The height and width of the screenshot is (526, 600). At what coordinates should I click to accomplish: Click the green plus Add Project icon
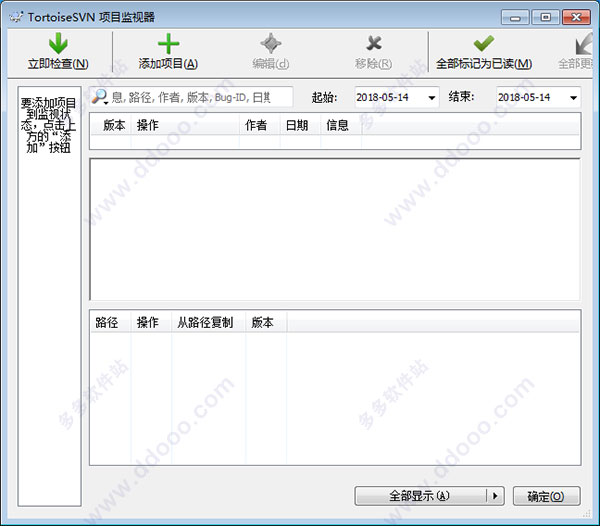[x=168, y=44]
